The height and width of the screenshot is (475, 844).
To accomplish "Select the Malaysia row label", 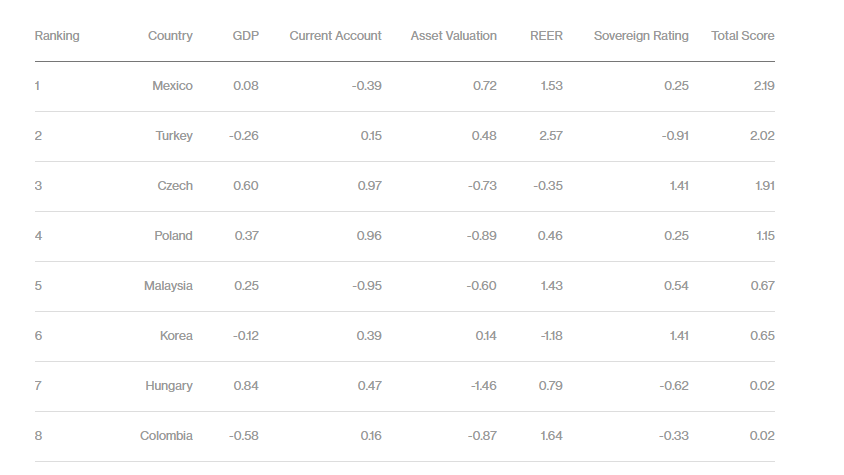I will point(168,286).
